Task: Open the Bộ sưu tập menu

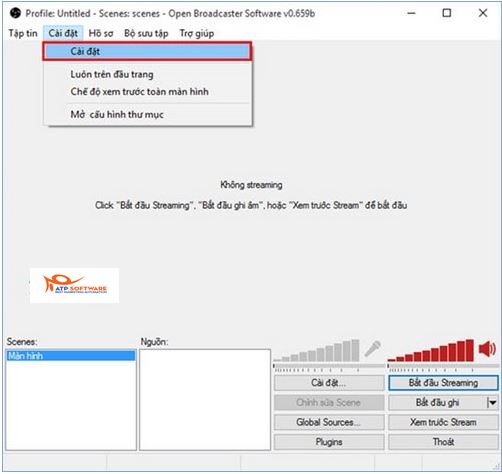Action: click(x=146, y=33)
